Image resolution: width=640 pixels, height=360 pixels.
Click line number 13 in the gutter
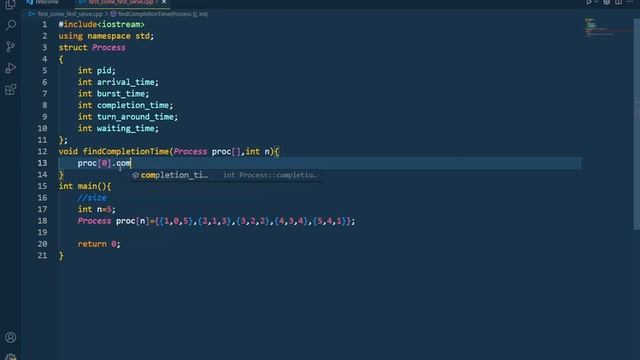tap(42, 163)
